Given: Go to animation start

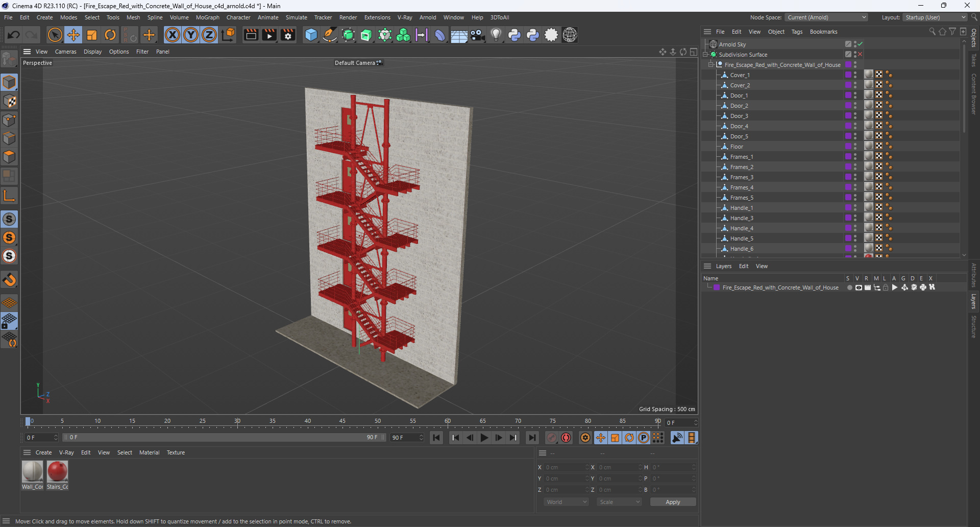Looking at the screenshot, I should 436,438.
